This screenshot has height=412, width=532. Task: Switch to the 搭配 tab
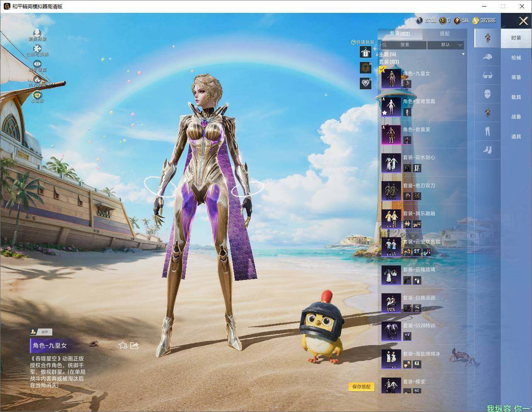coord(444,34)
